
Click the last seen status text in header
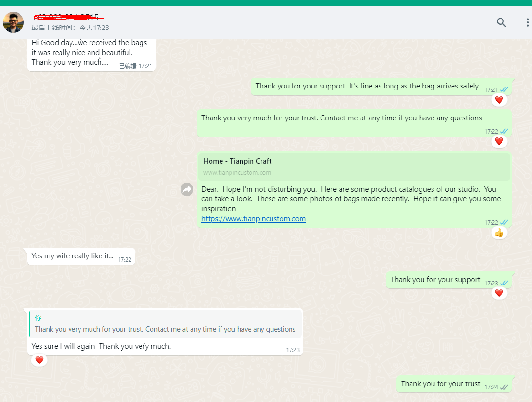[x=70, y=28]
